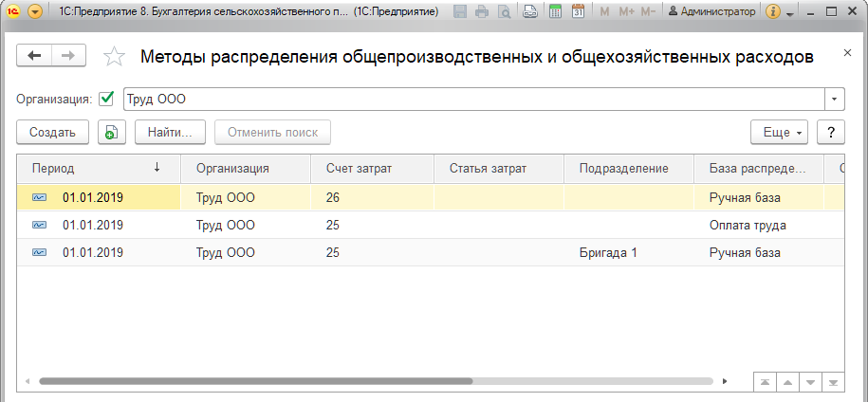Viewport: 868px width, 402px height.
Task: Close the form with the X button
Action: click(x=847, y=53)
